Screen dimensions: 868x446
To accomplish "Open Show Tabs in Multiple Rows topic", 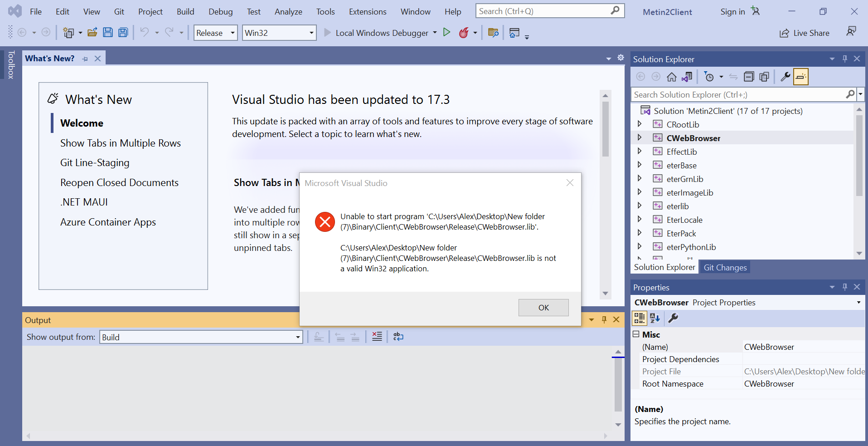I will pos(121,143).
